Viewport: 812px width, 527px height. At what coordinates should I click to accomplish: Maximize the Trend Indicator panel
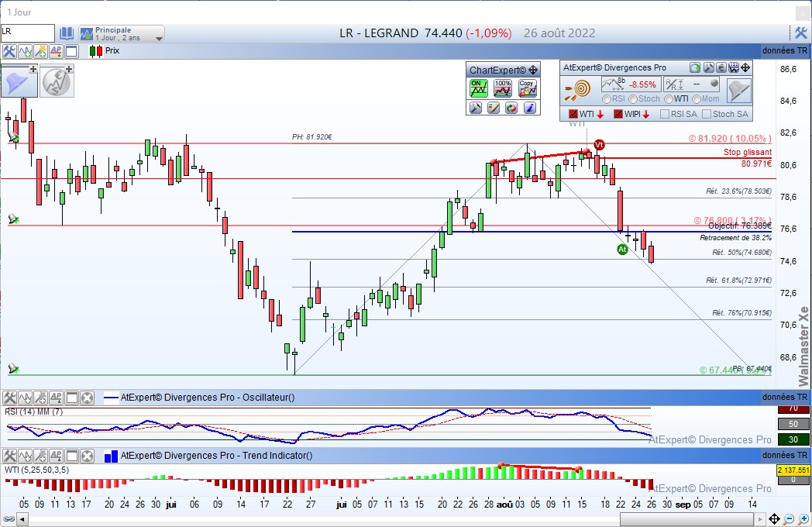71,456
